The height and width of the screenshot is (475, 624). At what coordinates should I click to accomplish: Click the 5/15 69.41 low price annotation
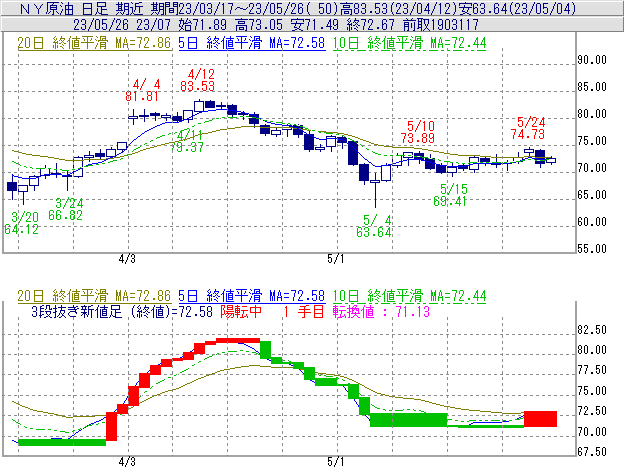click(x=450, y=195)
